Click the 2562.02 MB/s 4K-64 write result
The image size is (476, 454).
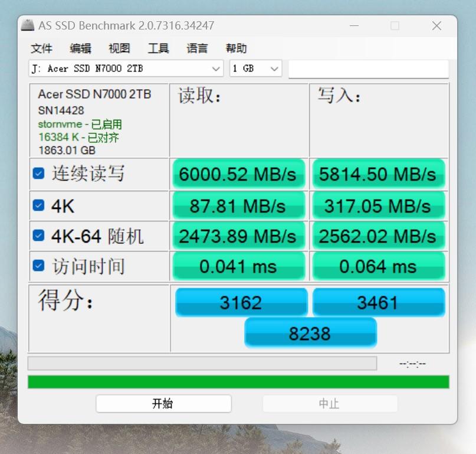[379, 236]
